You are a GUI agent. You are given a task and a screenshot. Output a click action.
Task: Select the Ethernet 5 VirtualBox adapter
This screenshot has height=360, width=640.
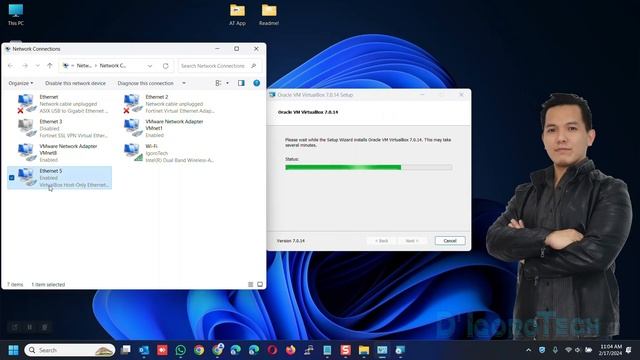[60, 178]
